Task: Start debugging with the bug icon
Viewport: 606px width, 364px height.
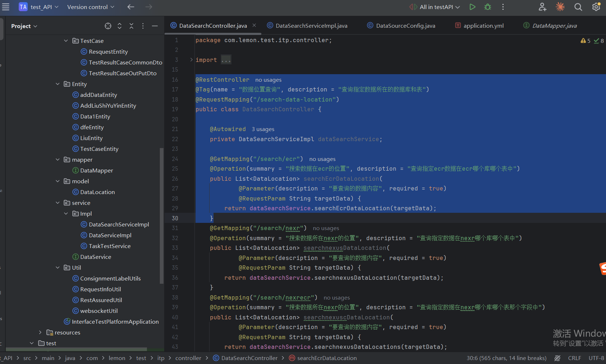Action: (x=488, y=7)
